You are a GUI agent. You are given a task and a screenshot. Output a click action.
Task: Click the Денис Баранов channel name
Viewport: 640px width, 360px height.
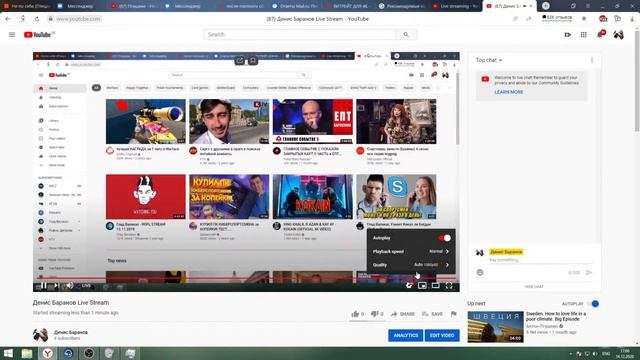click(x=71, y=332)
